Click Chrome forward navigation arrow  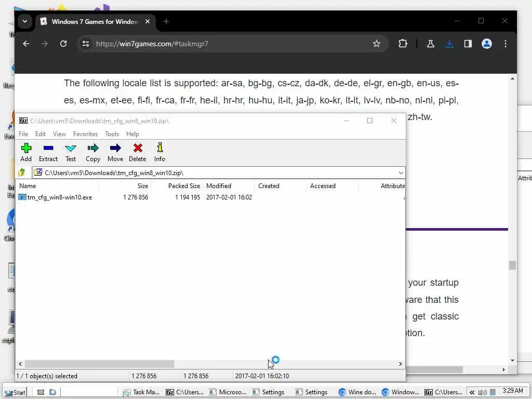(x=45, y=44)
